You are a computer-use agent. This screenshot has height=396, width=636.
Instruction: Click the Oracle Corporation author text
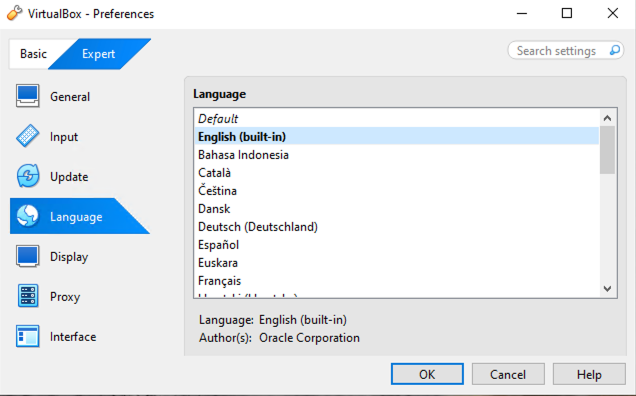pos(309,338)
